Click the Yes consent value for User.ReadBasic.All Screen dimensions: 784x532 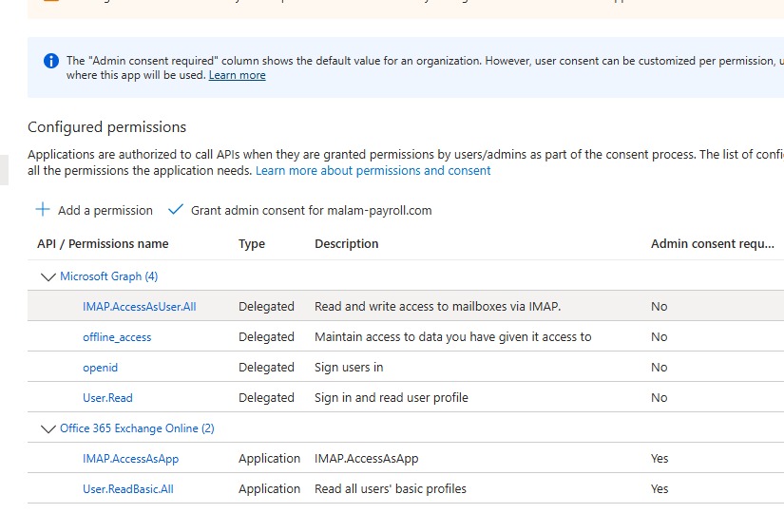[660, 489]
